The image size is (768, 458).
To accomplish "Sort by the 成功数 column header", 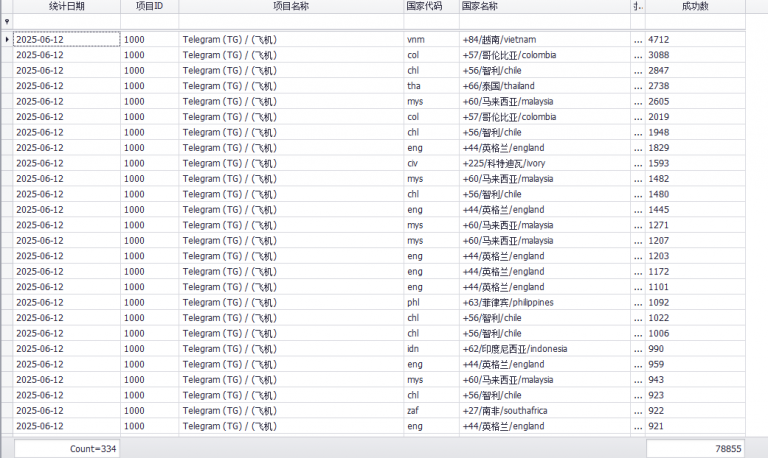I will [x=695, y=6].
